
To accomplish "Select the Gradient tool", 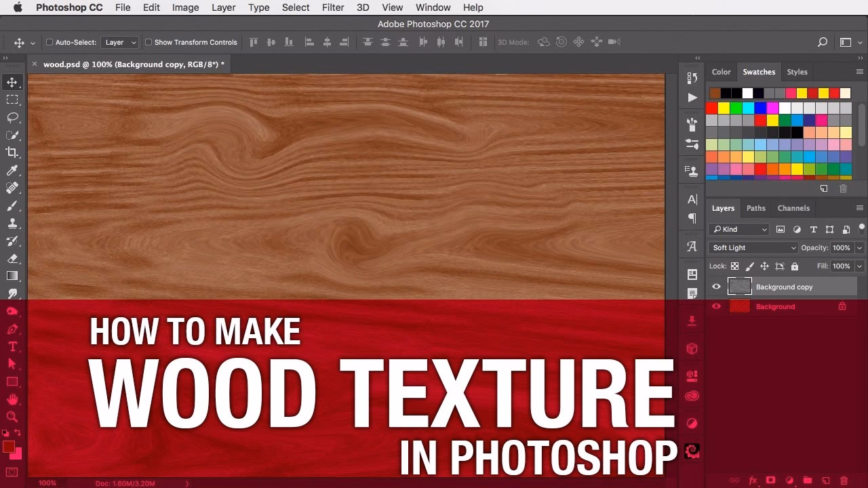I will click(x=12, y=276).
